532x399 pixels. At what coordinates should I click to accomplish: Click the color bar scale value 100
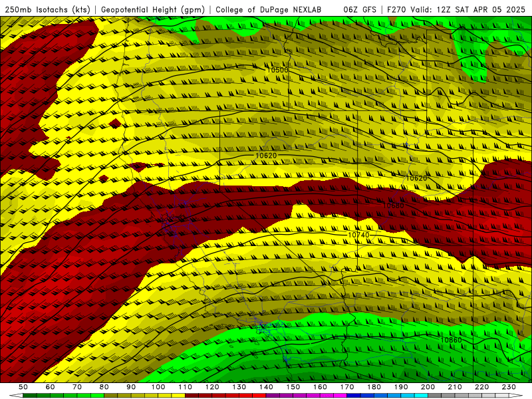coord(158,387)
